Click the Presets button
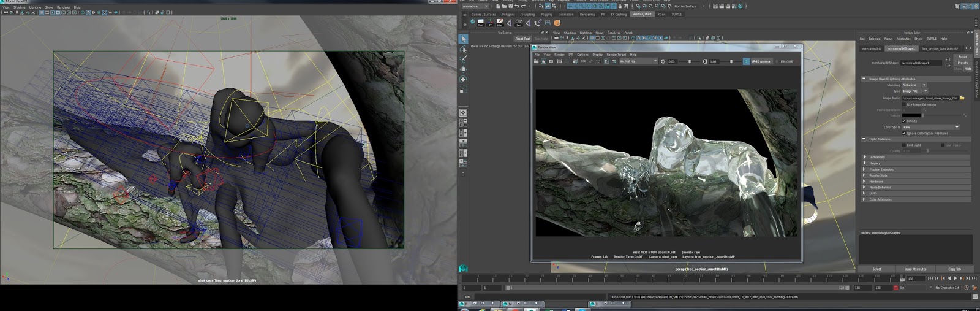Viewport: 980px width, 311px height. tap(963, 63)
